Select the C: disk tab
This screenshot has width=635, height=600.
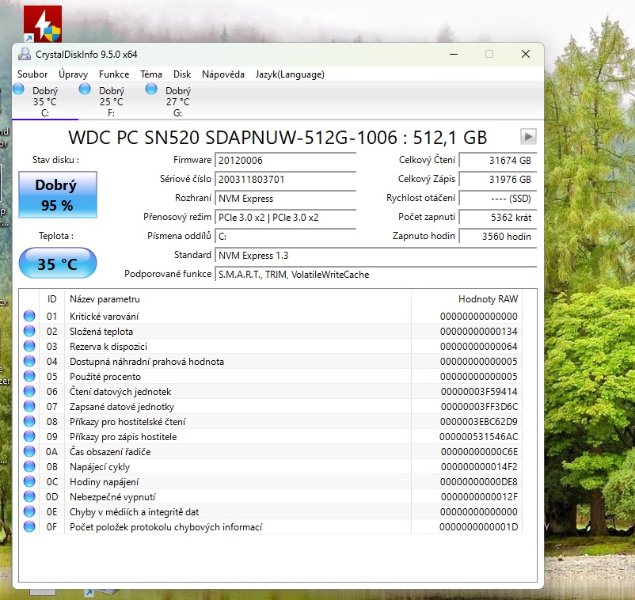(x=45, y=101)
